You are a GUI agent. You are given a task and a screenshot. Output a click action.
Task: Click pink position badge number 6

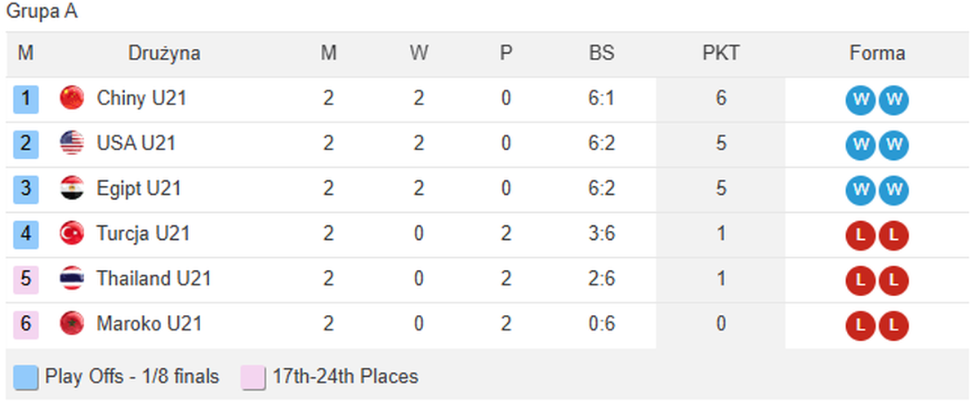point(26,325)
